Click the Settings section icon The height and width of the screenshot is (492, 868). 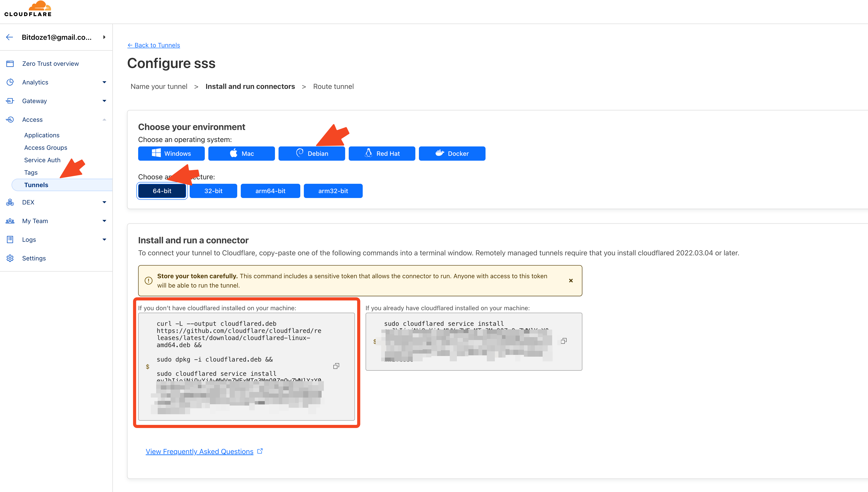[x=10, y=258]
